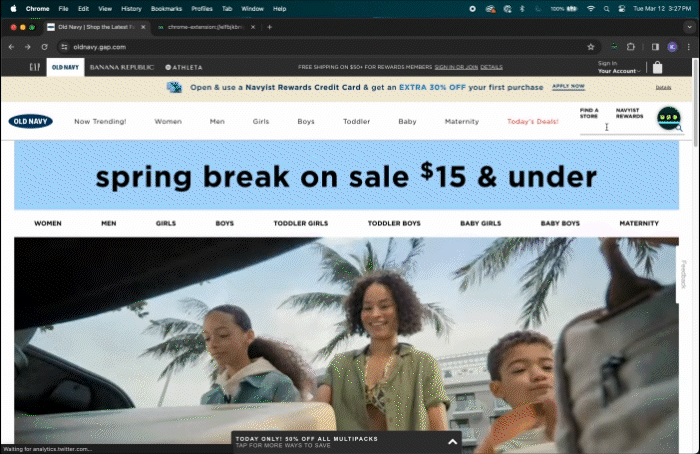Open the Girls navigation menu
This screenshot has width=700, height=454.
(x=261, y=121)
